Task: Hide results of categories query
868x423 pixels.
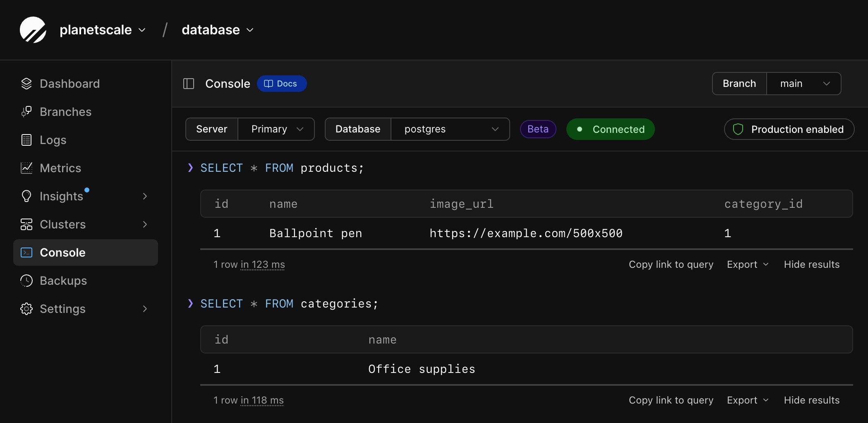Action: [x=812, y=400]
